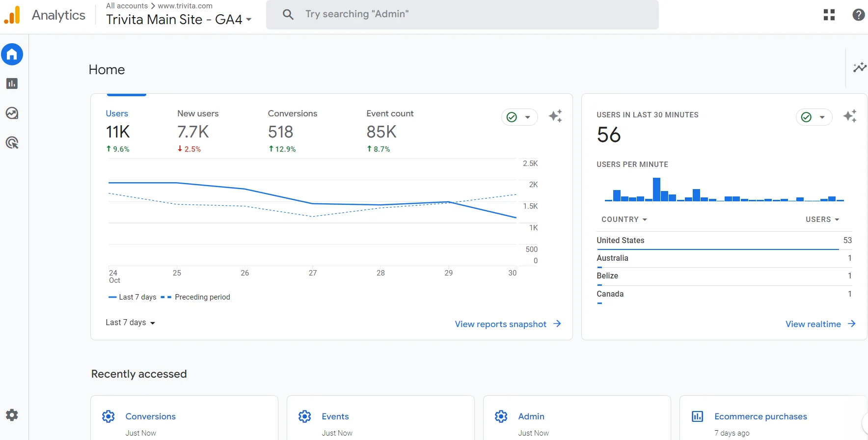
Task: Click the Admin gear icon in sidebar
Action: coord(12,415)
